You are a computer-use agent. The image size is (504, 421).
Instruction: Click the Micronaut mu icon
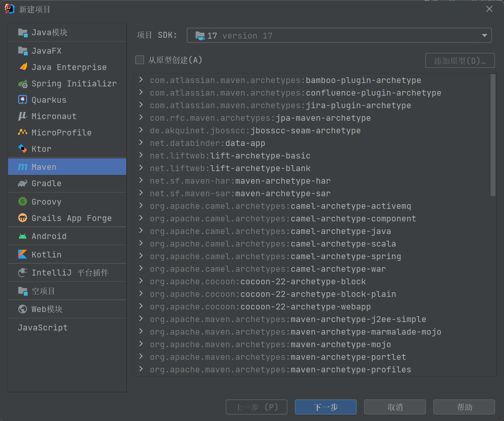pyautogui.click(x=23, y=116)
